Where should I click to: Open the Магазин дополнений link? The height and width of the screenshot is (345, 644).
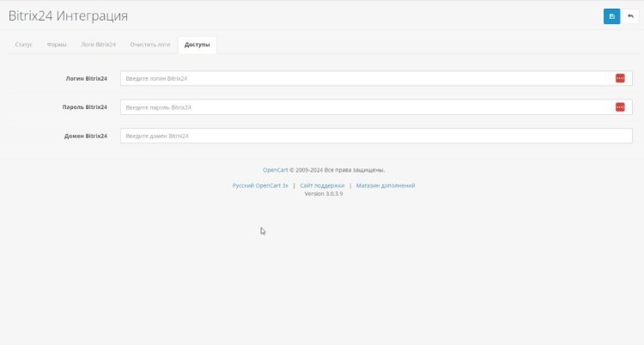point(386,185)
